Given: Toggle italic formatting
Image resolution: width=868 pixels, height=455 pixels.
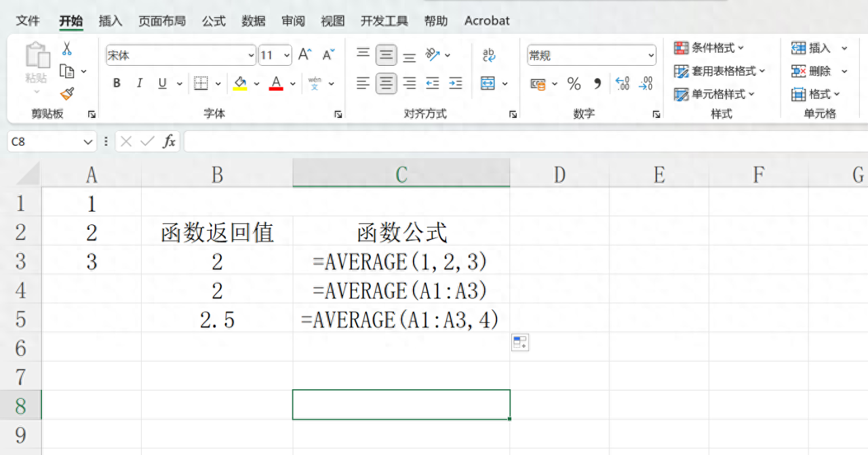Looking at the screenshot, I should point(140,83).
